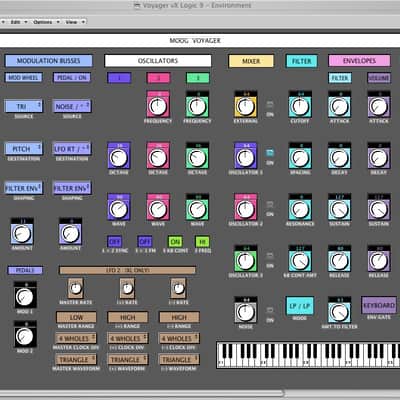Select the green oscillator 3 label
The width and height of the screenshot is (400, 400).
click(198, 78)
